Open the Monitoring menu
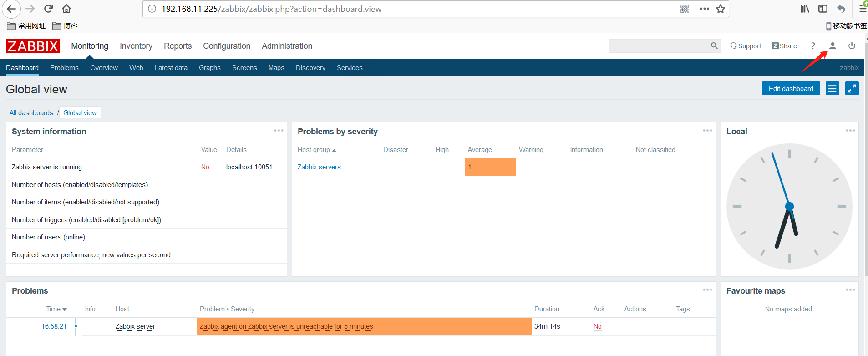Screen dimensions: 868x356 (90, 46)
